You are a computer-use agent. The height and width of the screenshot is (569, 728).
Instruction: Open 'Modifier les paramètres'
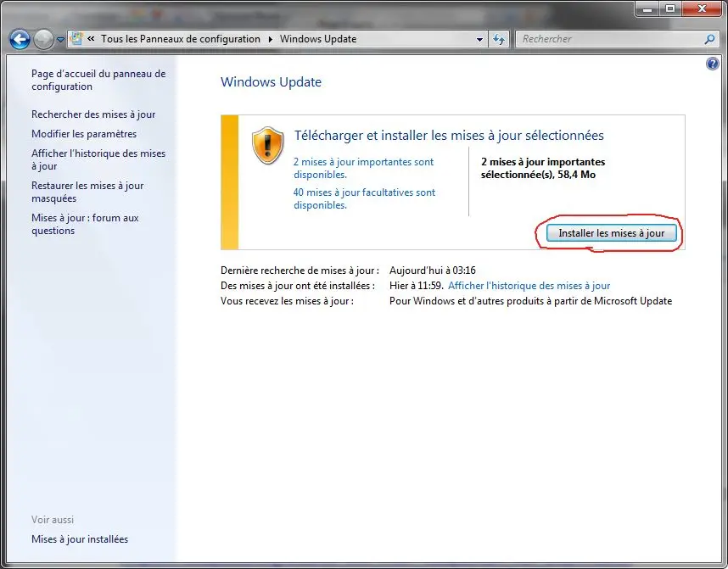84,134
